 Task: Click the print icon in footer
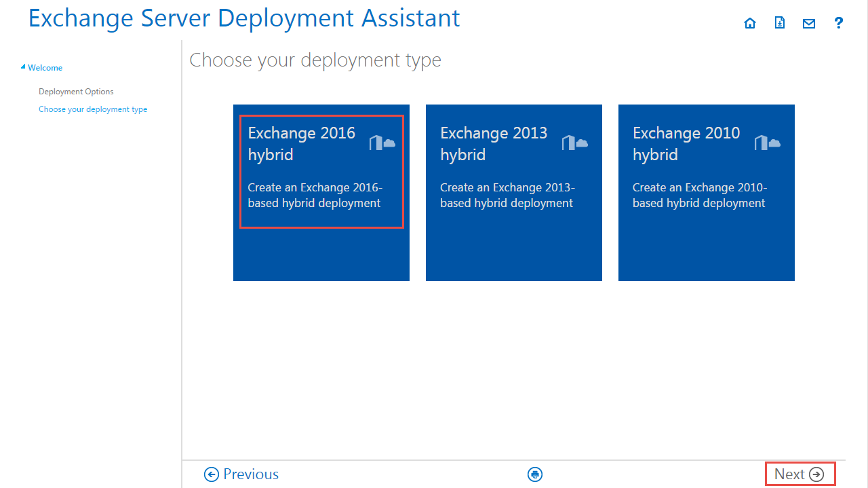535,474
